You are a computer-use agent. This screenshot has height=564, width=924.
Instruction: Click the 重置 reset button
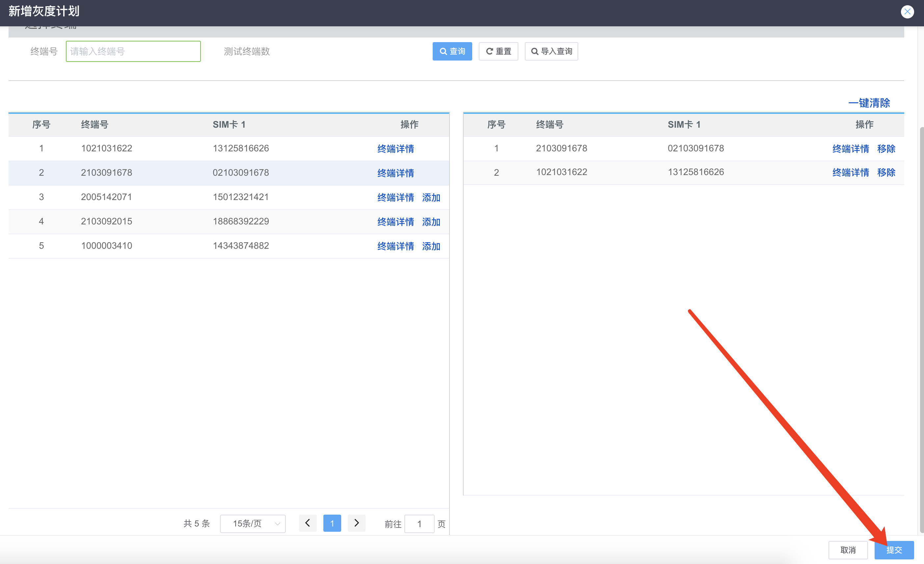point(498,51)
